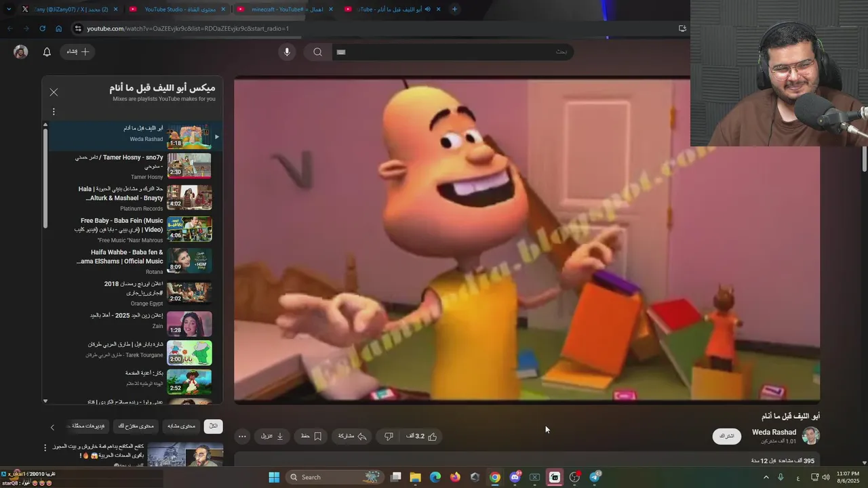Click the share (مشاركة) button
This screenshot has width=868, height=488.
(352, 436)
